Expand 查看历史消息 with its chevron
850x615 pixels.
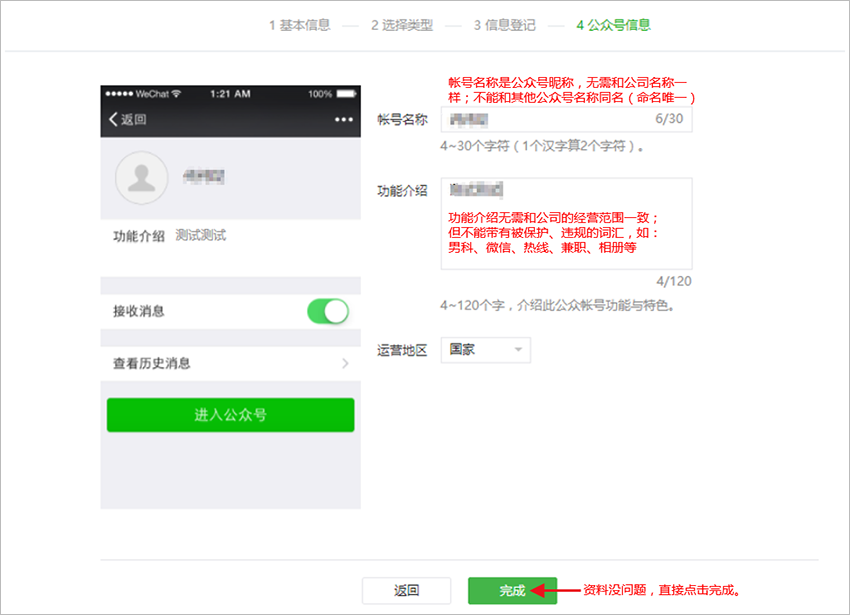[345, 363]
